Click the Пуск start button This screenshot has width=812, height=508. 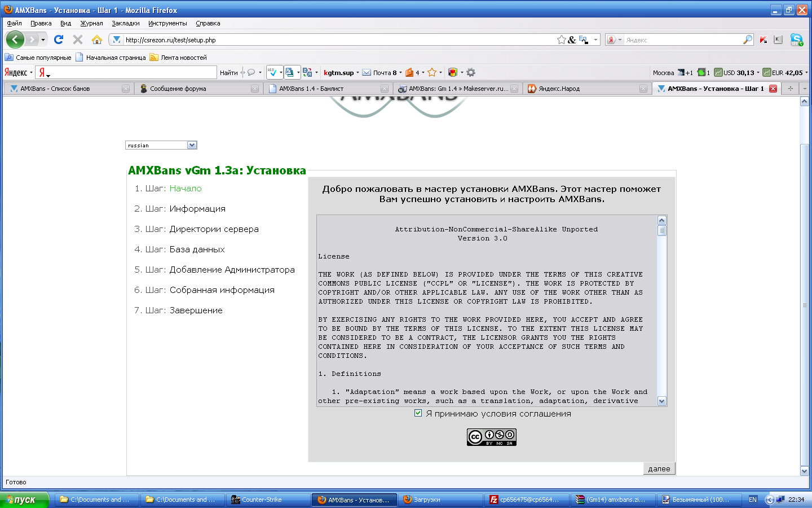point(25,500)
